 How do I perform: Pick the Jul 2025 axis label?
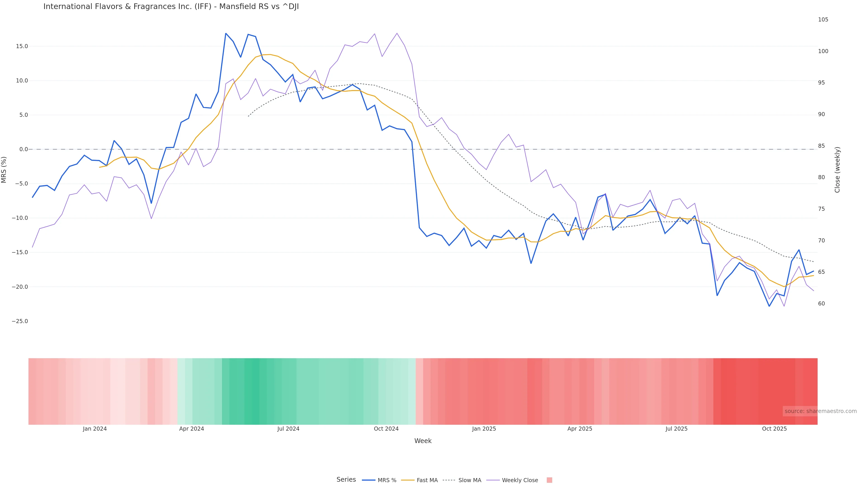pos(676,429)
